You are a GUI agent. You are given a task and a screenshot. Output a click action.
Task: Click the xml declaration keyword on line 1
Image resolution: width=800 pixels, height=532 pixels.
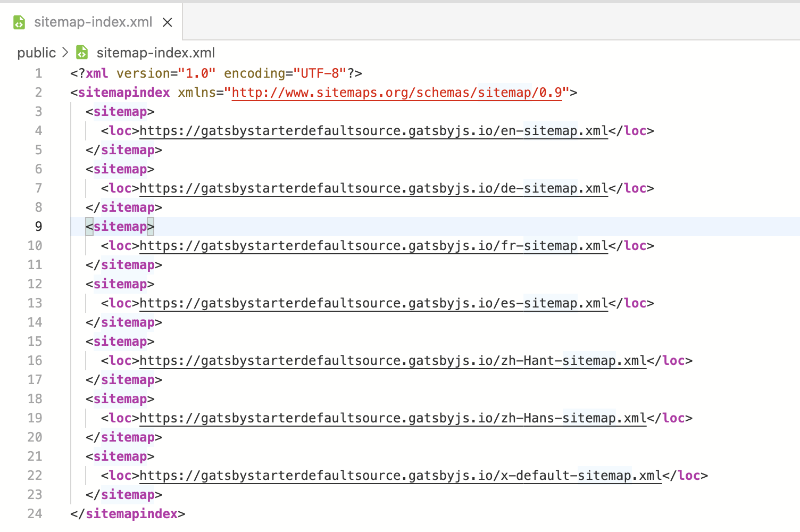tap(97, 73)
